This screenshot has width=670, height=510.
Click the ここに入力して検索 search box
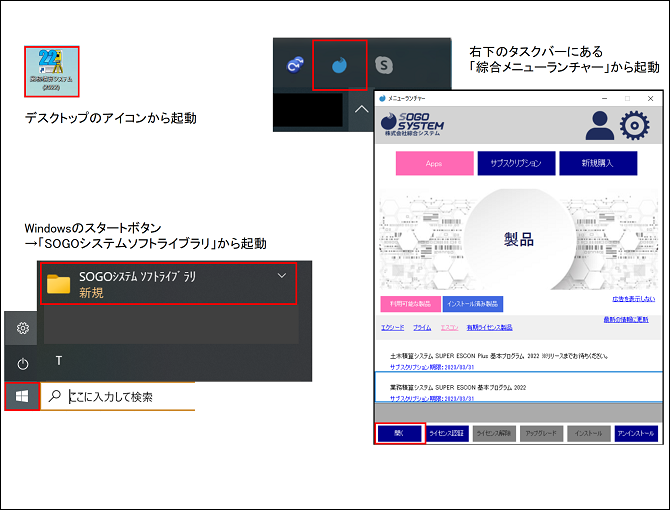pyautogui.click(x=118, y=396)
